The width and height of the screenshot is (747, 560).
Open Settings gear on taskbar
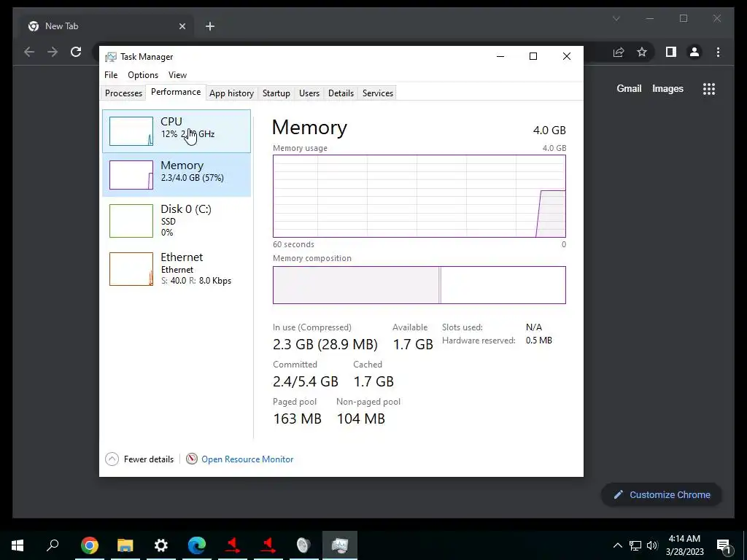click(x=161, y=545)
